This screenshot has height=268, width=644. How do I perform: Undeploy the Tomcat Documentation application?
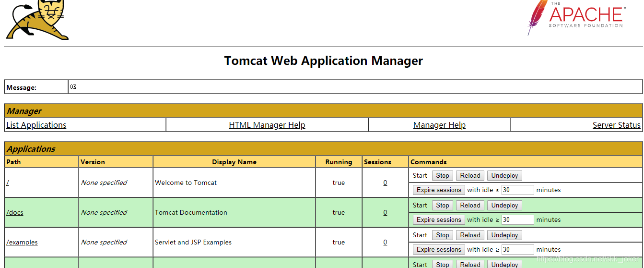point(504,206)
